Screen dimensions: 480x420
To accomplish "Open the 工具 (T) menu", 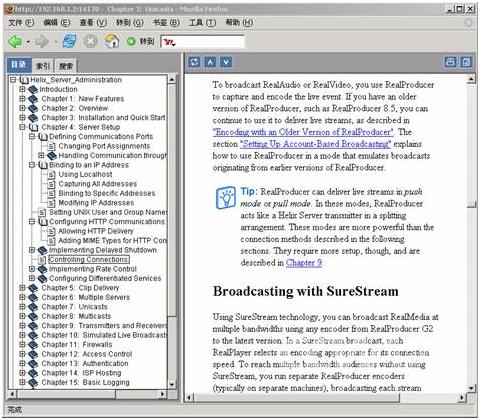I will click(203, 23).
